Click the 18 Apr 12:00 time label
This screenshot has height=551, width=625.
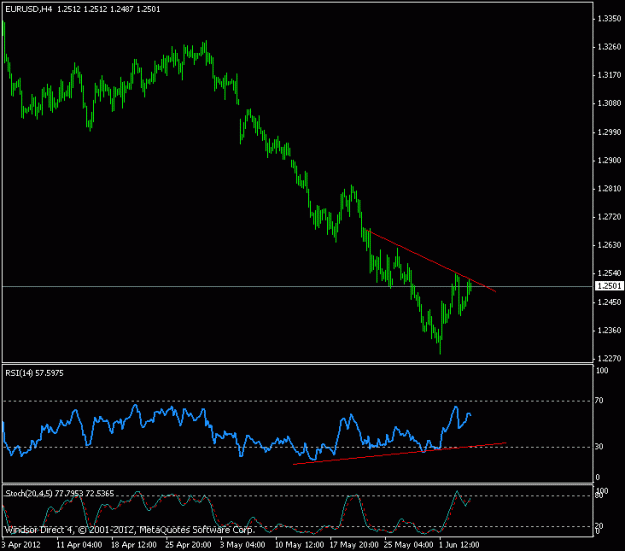(x=134, y=545)
